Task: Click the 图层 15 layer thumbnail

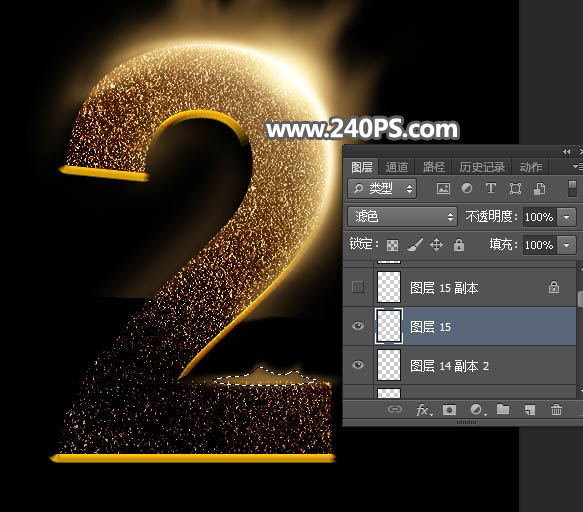Action: (389, 326)
